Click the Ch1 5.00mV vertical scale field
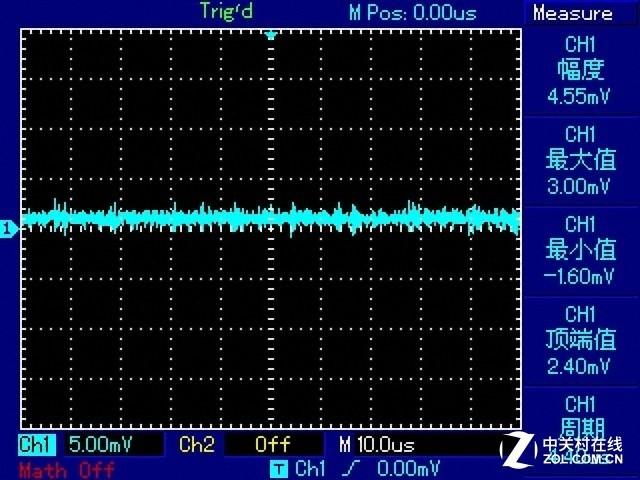Viewport: 640px width, 480px height. tap(100, 444)
